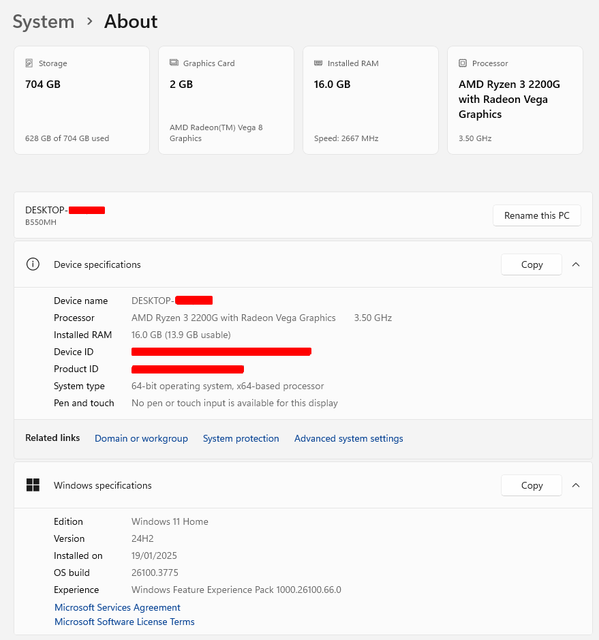Open Advanced system settings link

pos(348,438)
